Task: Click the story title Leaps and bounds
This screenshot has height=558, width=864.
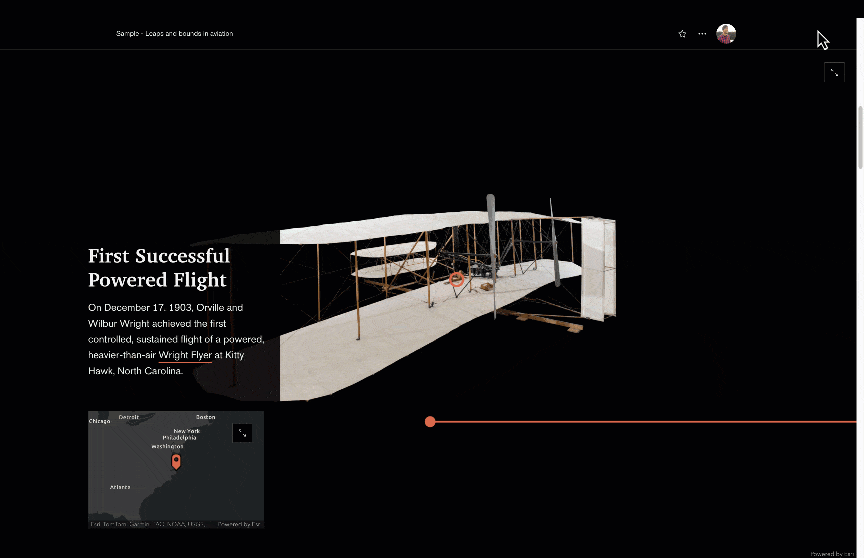Action: (175, 34)
